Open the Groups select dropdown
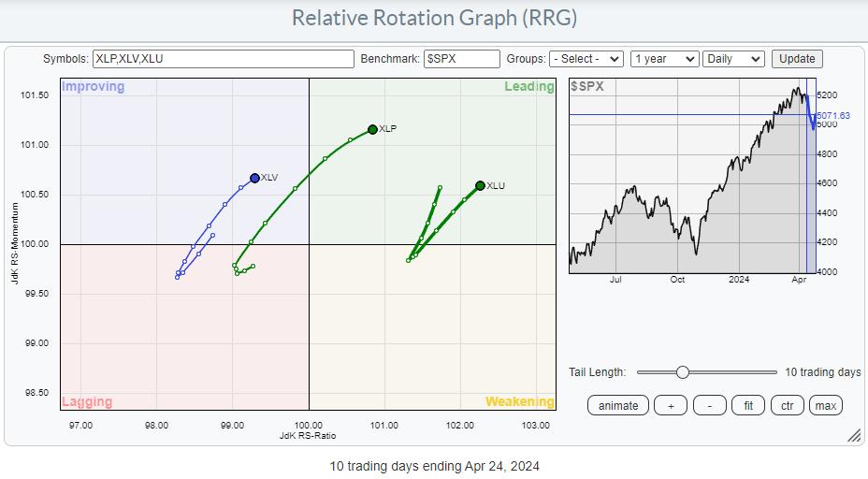Viewport: 868px width, 479px height. coord(586,59)
